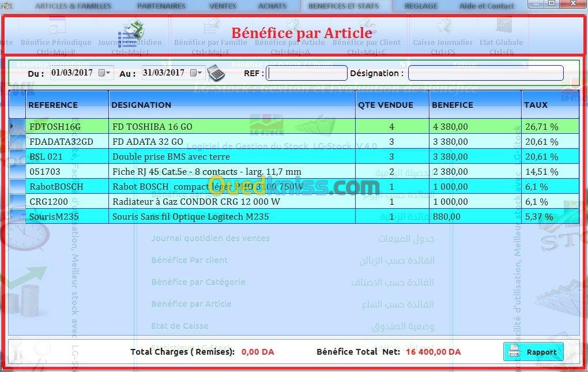
Task: Click the Bénéfice Total Net value 16 400,00 DA
Action: coord(433,352)
